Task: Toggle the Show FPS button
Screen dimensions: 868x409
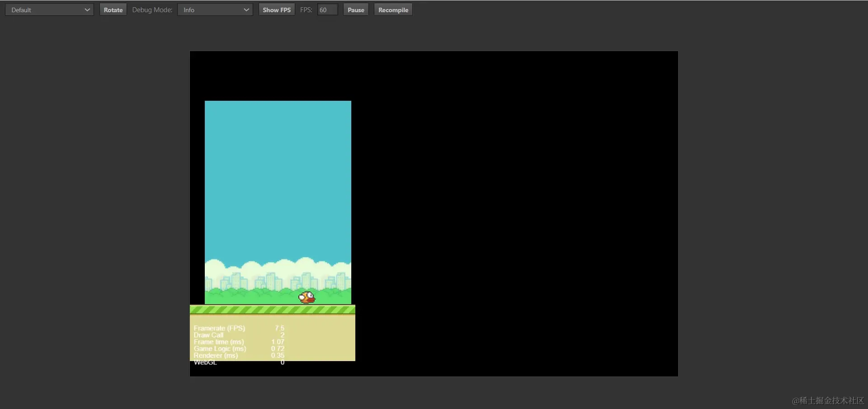Action: point(277,10)
